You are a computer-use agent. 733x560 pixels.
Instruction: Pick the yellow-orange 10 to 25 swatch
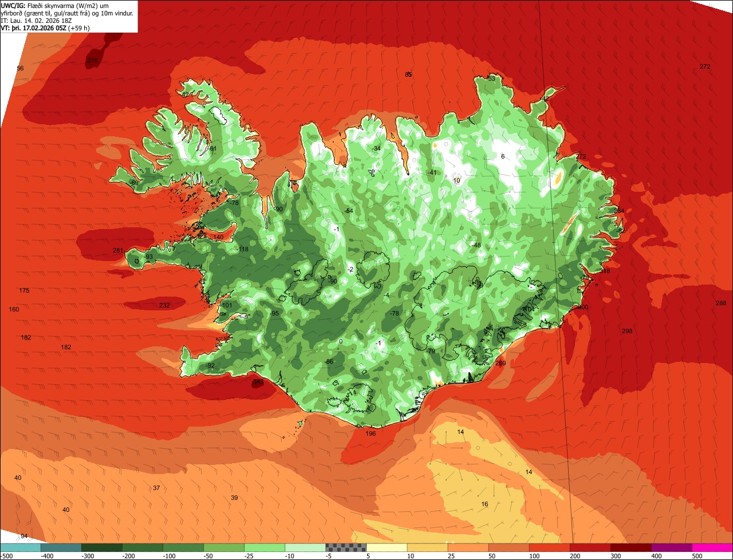[x=427, y=547]
